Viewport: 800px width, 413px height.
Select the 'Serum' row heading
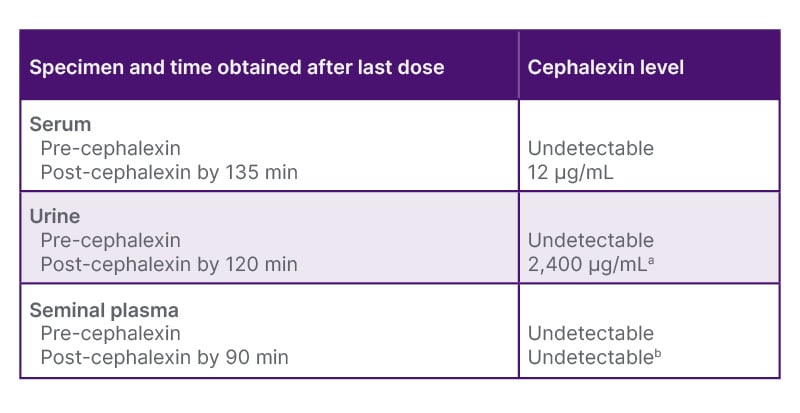(60, 124)
